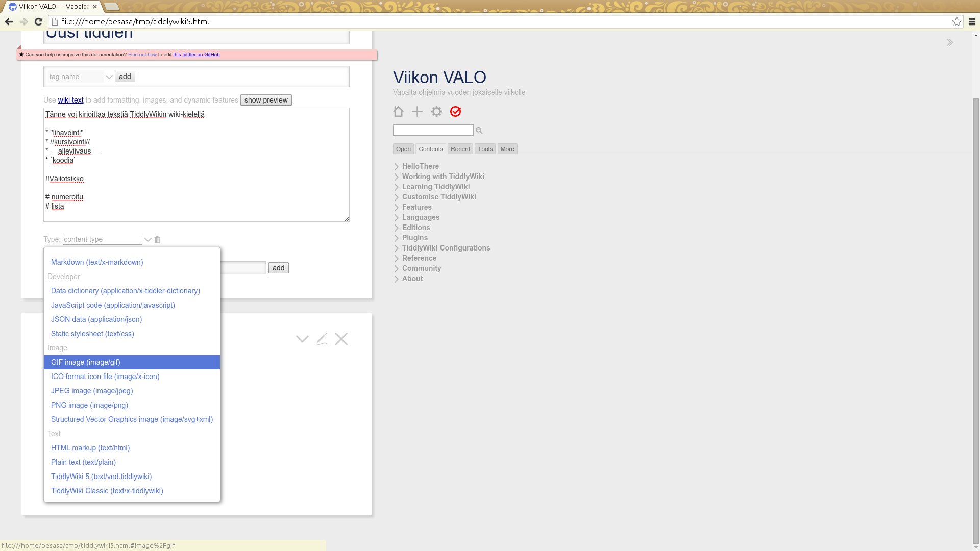Image resolution: width=980 pixels, height=551 pixels.
Task: Expand Languages entry chevron
Action: [x=397, y=217]
